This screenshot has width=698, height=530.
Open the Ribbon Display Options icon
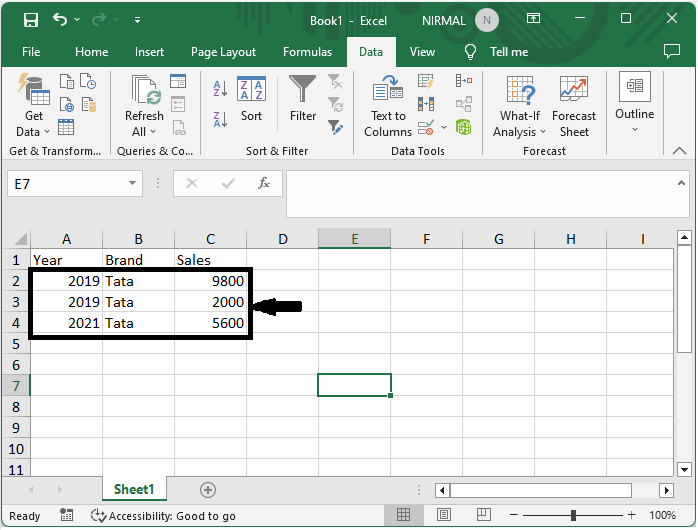click(x=533, y=18)
